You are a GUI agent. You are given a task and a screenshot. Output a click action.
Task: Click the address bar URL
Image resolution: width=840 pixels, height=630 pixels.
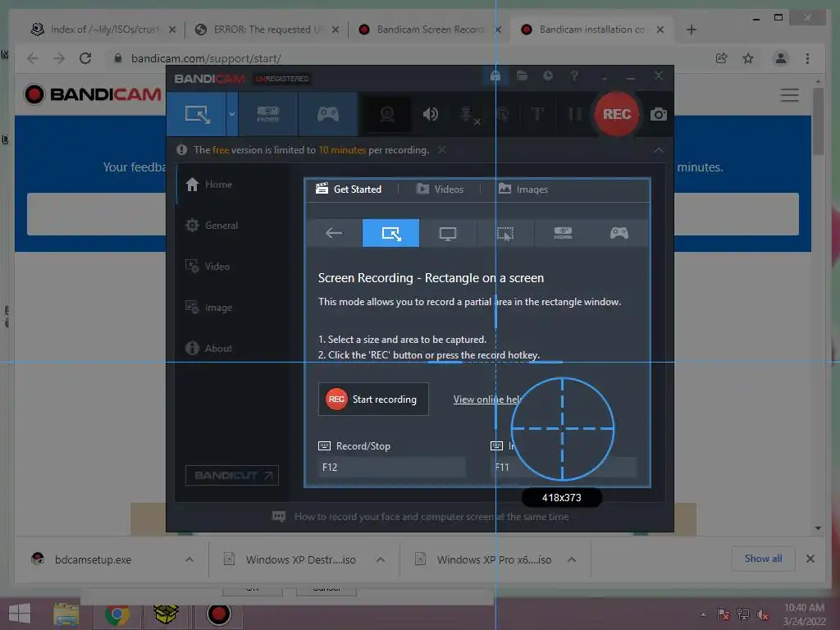pos(206,58)
